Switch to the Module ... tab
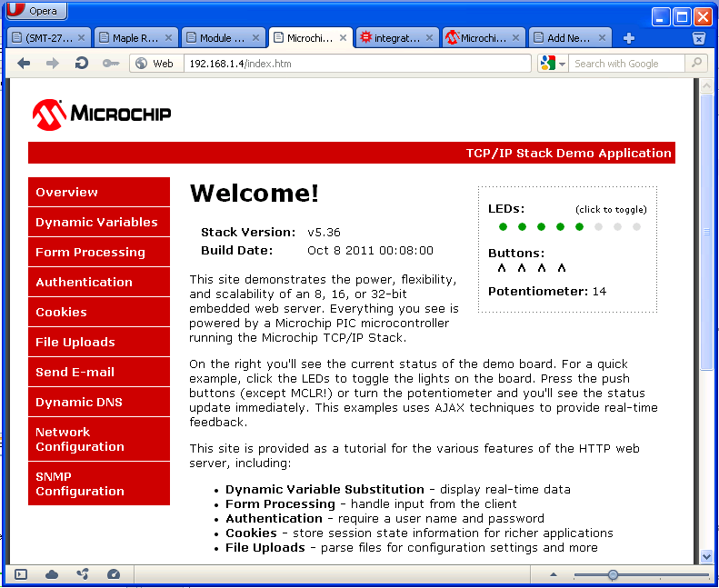719x588 pixels. [223, 38]
